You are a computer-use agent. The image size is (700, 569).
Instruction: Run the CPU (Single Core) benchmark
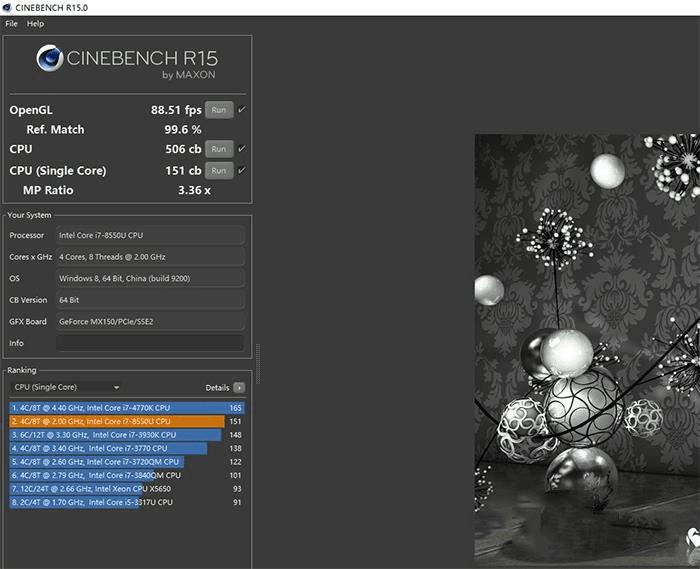click(x=219, y=170)
